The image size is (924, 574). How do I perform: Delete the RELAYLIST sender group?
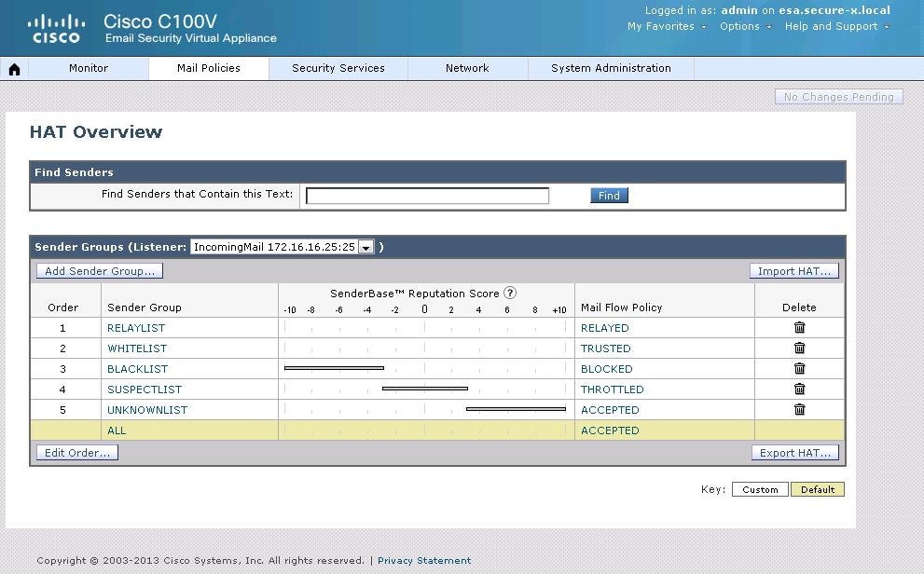799,327
